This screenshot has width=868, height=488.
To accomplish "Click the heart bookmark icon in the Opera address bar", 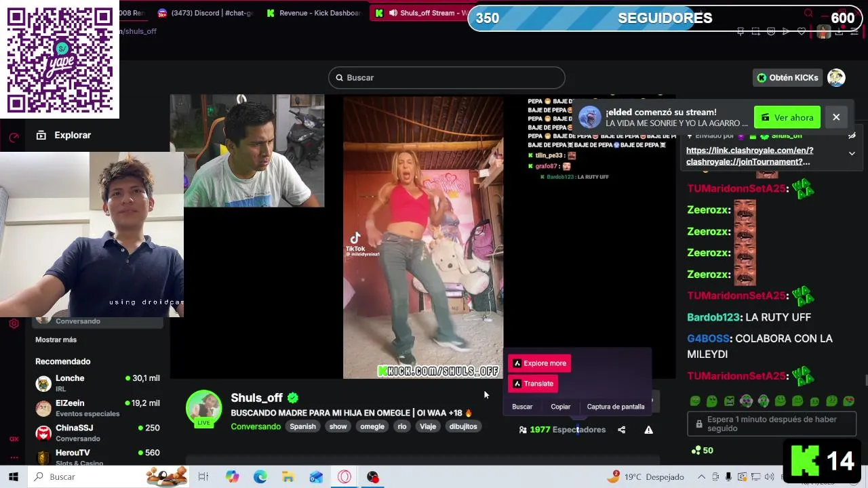I will [802, 31].
